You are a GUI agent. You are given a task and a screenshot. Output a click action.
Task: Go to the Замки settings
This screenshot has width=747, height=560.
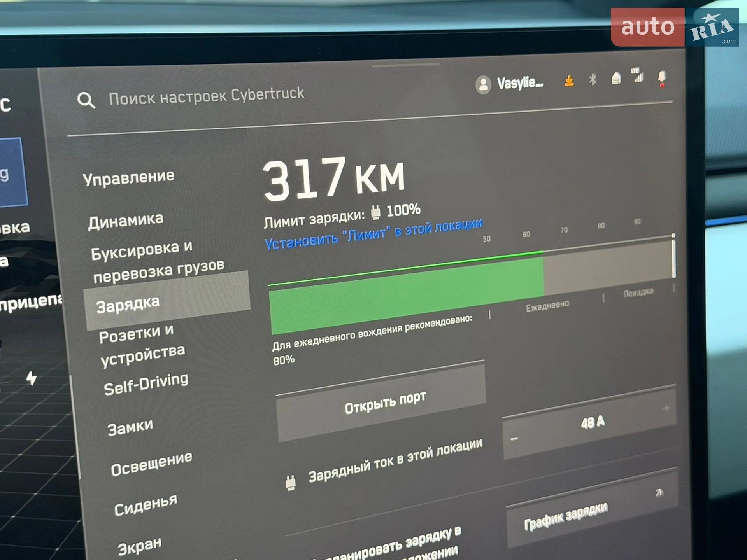click(130, 427)
